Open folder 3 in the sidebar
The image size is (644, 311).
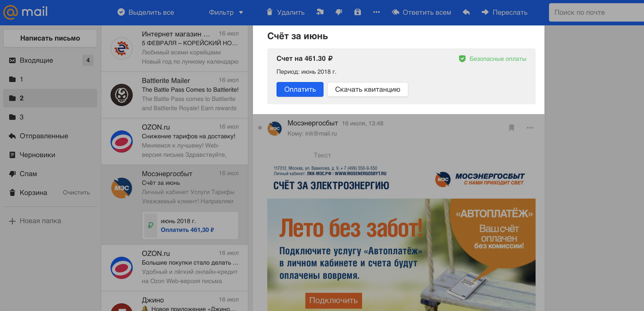pyautogui.click(x=50, y=117)
